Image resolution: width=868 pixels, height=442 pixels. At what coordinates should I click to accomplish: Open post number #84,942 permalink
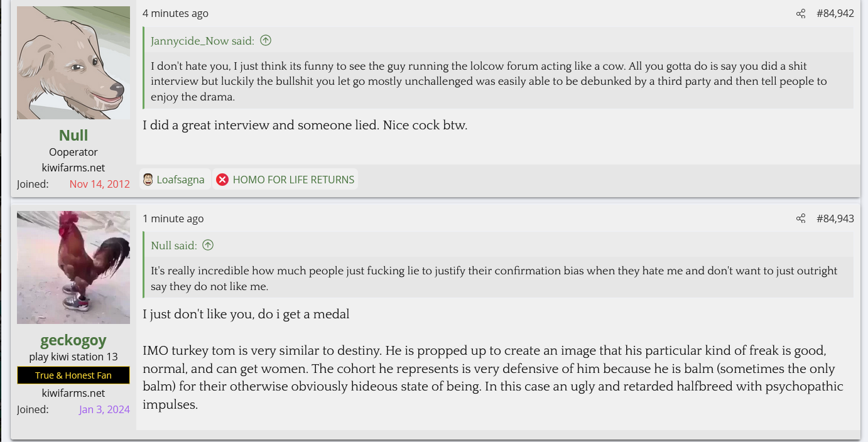coord(835,14)
